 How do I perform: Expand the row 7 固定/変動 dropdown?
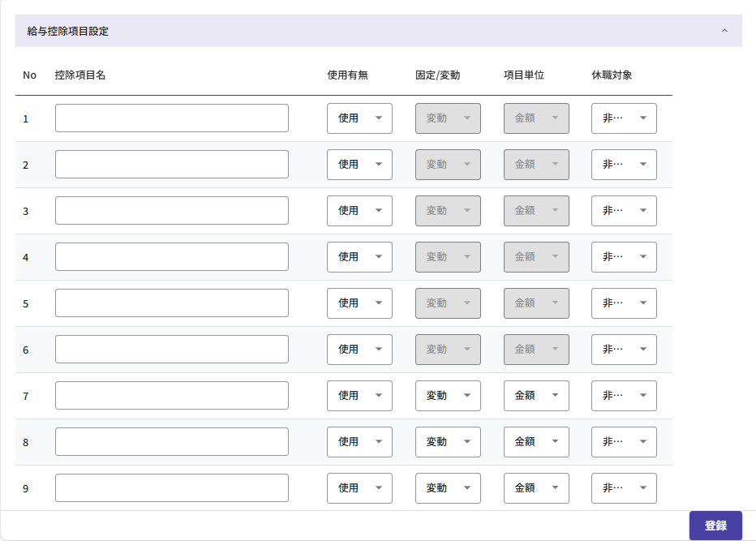pos(448,396)
